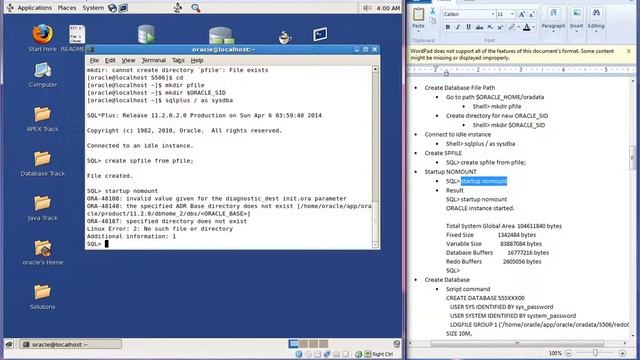The image size is (640, 360).
Task: Open the terminal View menu
Action: [128, 60]
